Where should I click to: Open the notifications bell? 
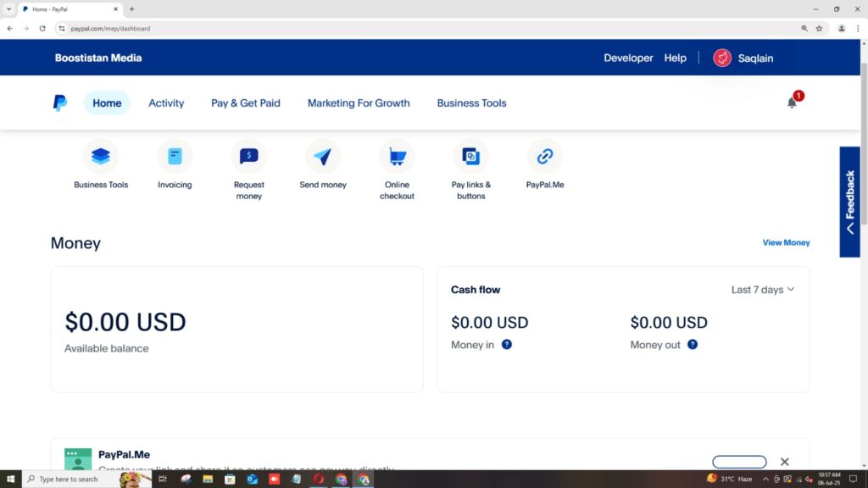[792, 103]
